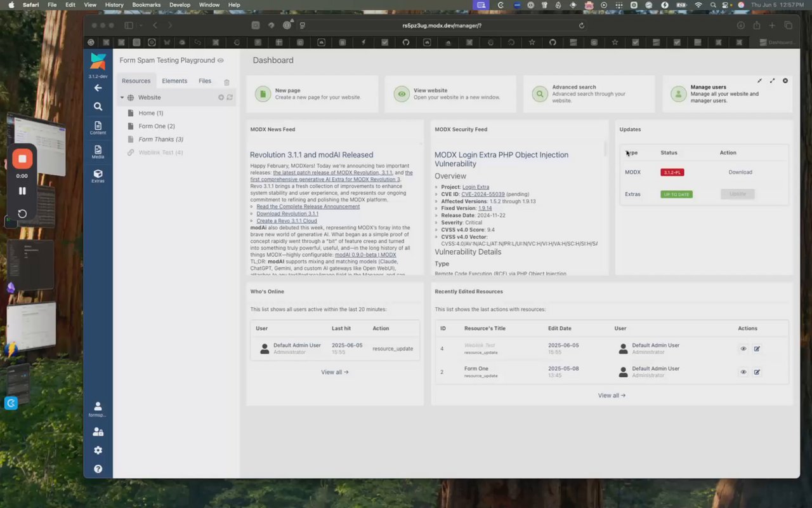
Task: Edit the Weblink Test resource
Action: coord(757,349)
